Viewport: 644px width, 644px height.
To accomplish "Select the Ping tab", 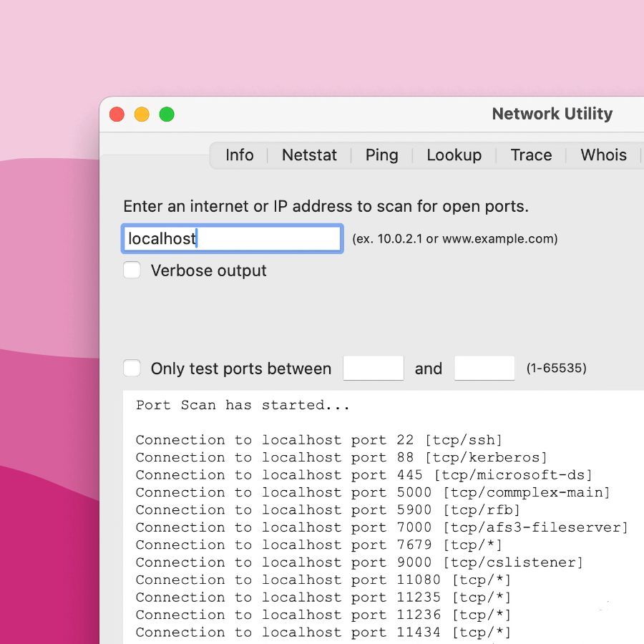I will tap(381, 155).
